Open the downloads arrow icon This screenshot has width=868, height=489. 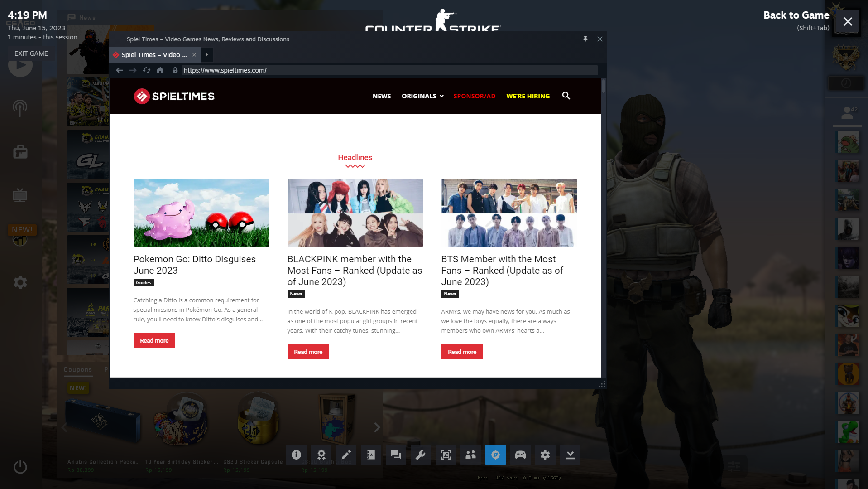tap(570, 455)
